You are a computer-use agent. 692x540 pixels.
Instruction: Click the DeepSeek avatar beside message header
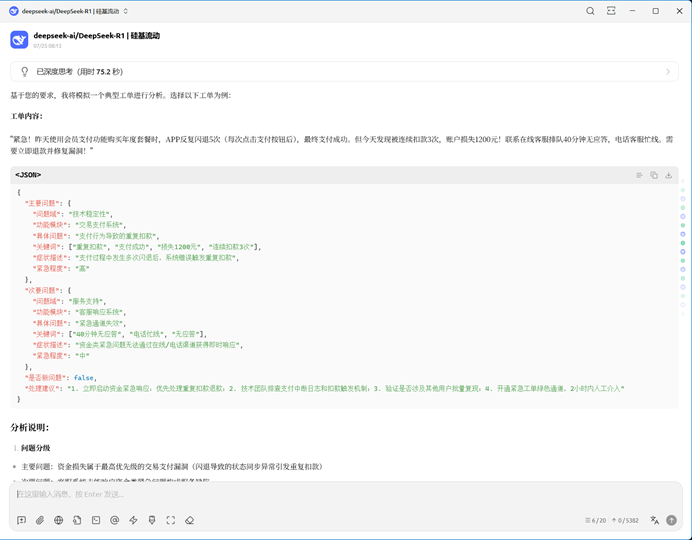tap(19, 40)
